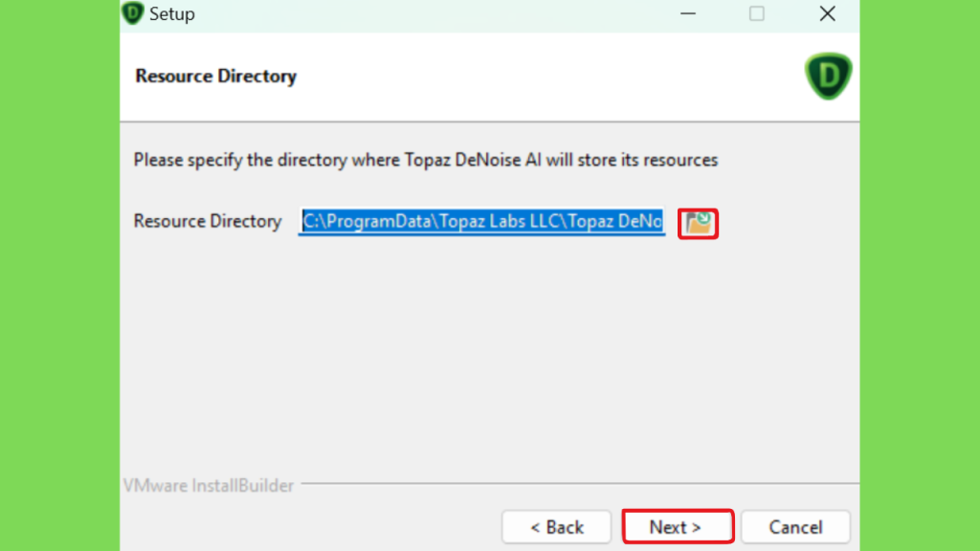Click the Setup title text
Screen dimensions: 980x551
(x=172, y=13)
